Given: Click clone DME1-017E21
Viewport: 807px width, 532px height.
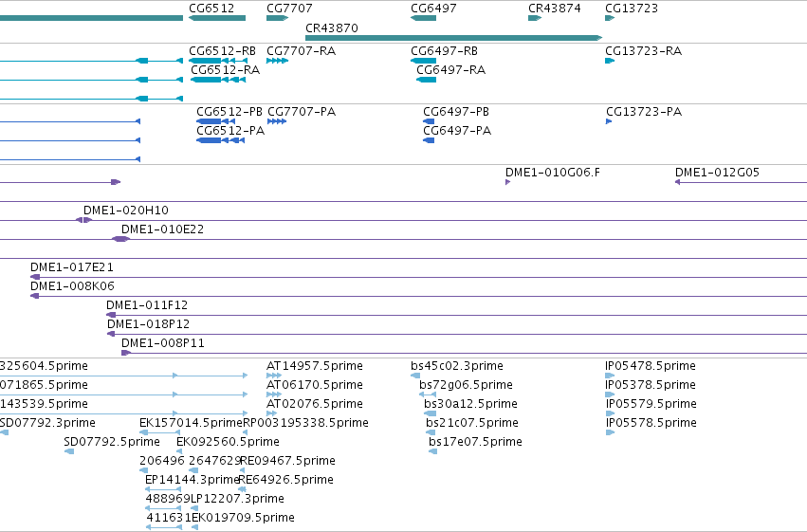Looking at the screenshot, I should [418, 277].
